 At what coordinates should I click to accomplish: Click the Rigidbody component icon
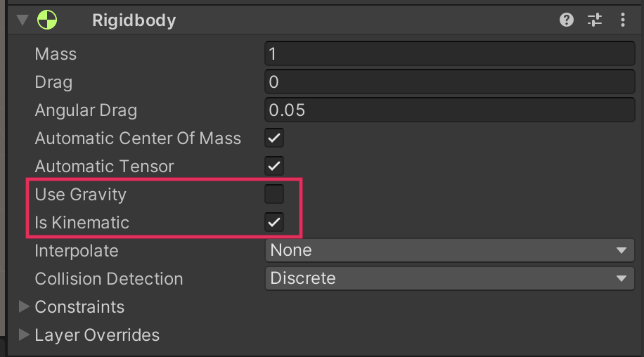tap(47, 20)
